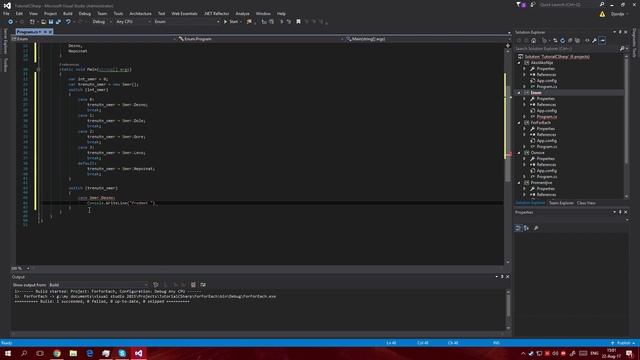
Task: Click the Publish button in status bar
Action: point(623,343)
